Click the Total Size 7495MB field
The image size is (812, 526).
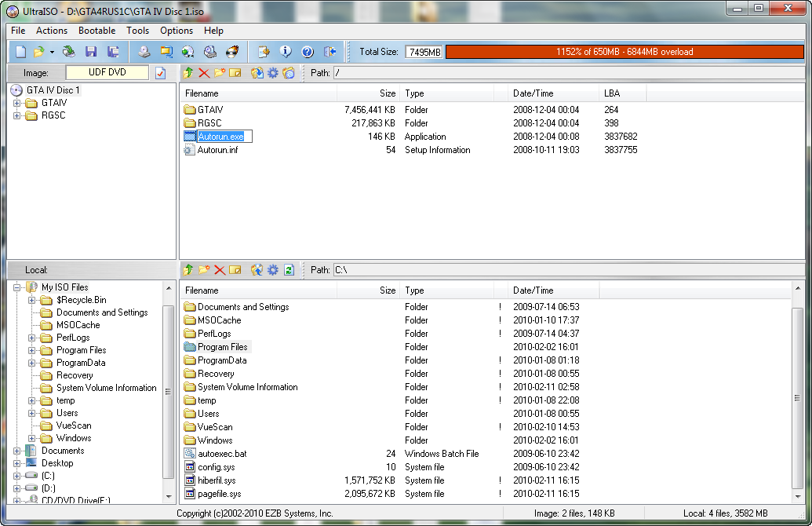[424, 52]
